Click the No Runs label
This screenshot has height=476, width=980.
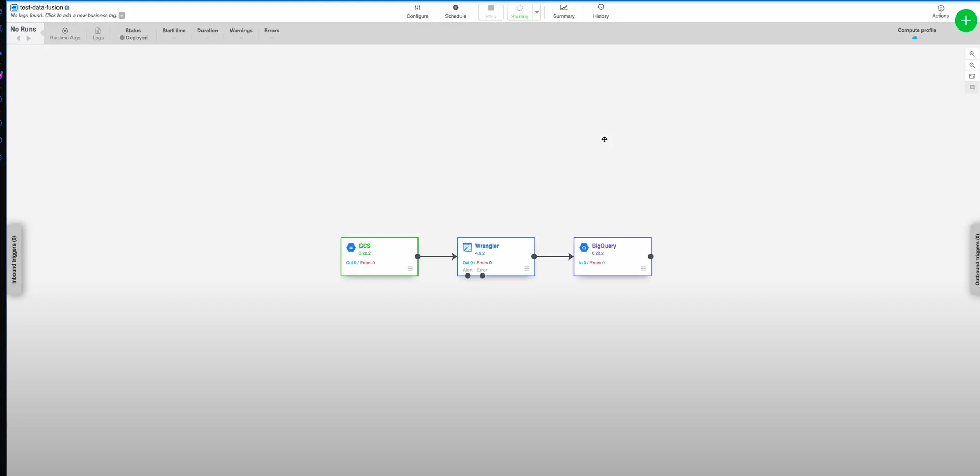pyautogui.click(x=23, y=29)
